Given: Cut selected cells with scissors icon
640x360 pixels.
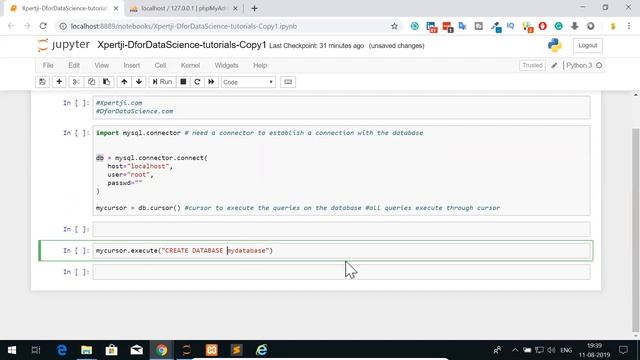Looking at the screenshot, I should click(76, 82).
